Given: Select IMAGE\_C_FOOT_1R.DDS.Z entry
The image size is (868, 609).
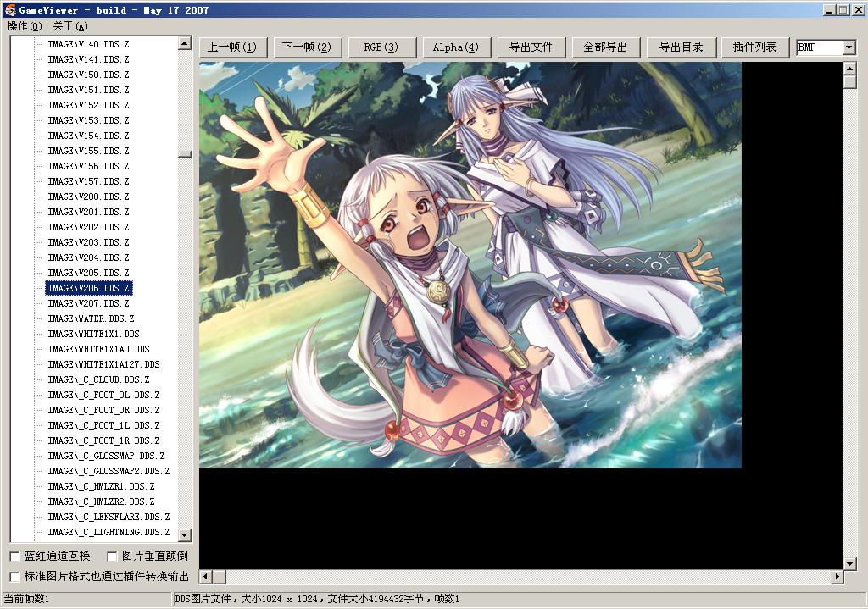Looking at the screenshot, I should pyautogui.click(x=103, y=440).
